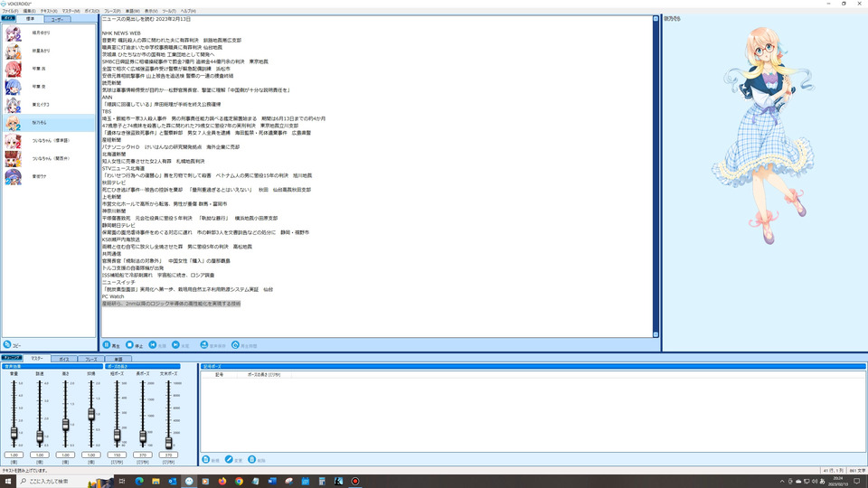Select the 結月ゆかり voice avatar
The width and height of the screenshot is (868, 488).
[14, 33]
